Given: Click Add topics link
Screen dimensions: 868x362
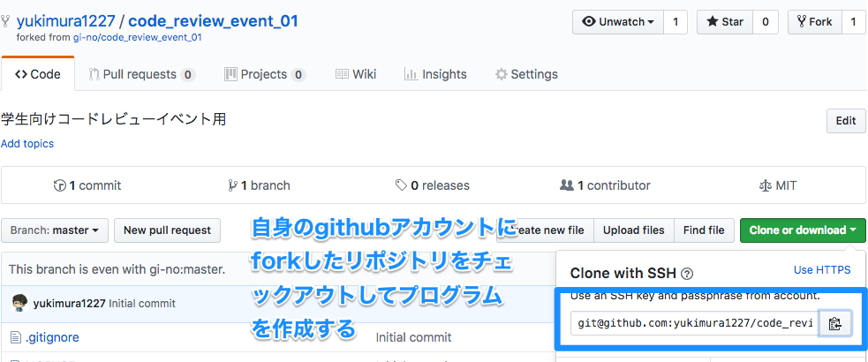Looking at the screenshot, I should tap(27, 144).
